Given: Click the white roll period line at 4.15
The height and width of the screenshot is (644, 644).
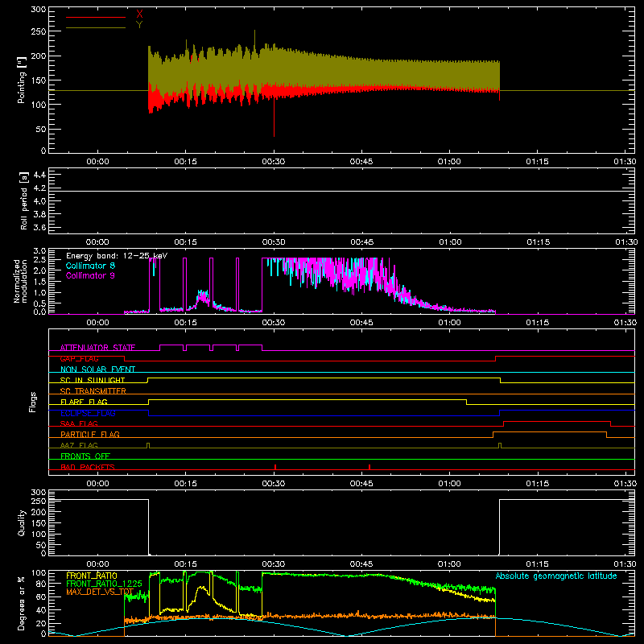Looking at the screenshot, I should tap(341, 191).
